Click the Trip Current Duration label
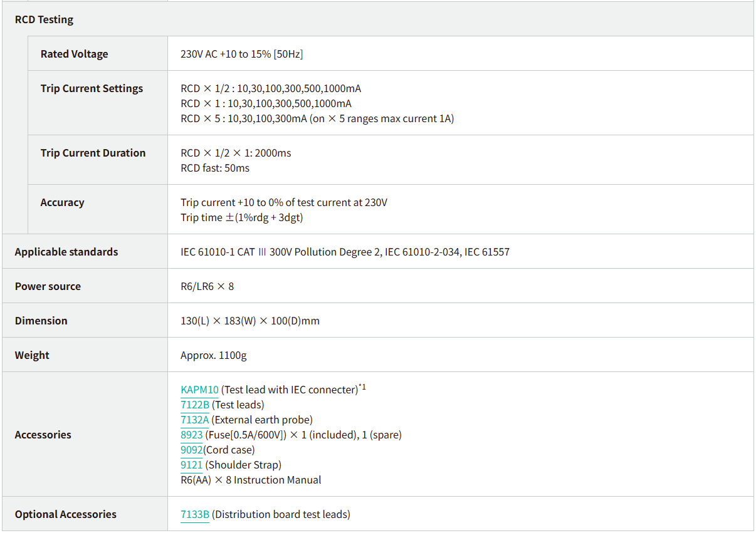The width and height of the screenshot is (756, 533). 93,153
